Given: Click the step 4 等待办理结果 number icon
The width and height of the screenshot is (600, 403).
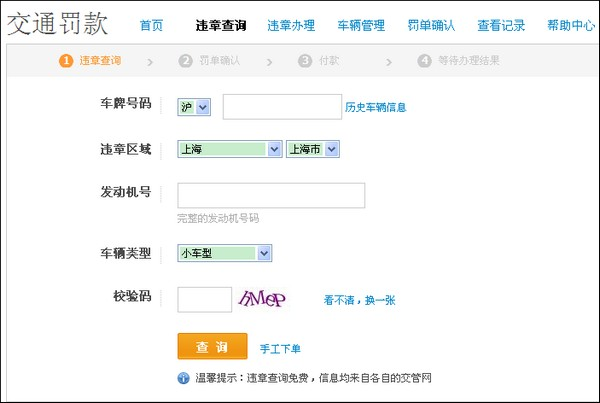Looking at the screenshot, I should point(424,61).
